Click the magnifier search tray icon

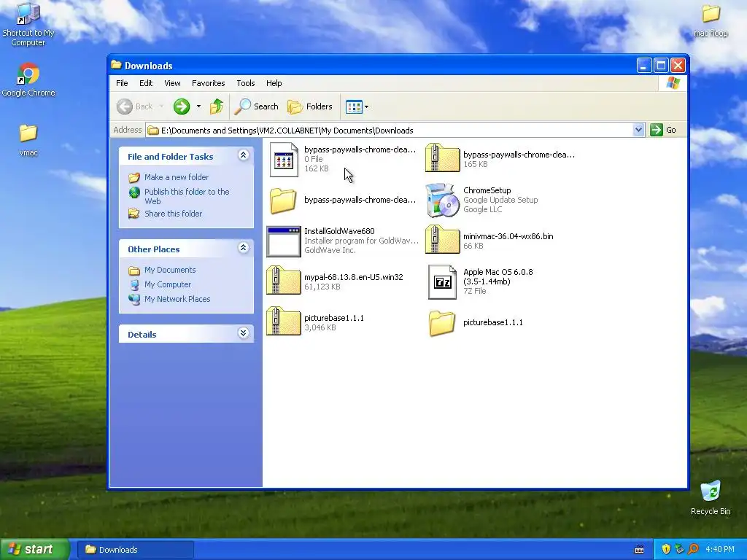[693, 550]
